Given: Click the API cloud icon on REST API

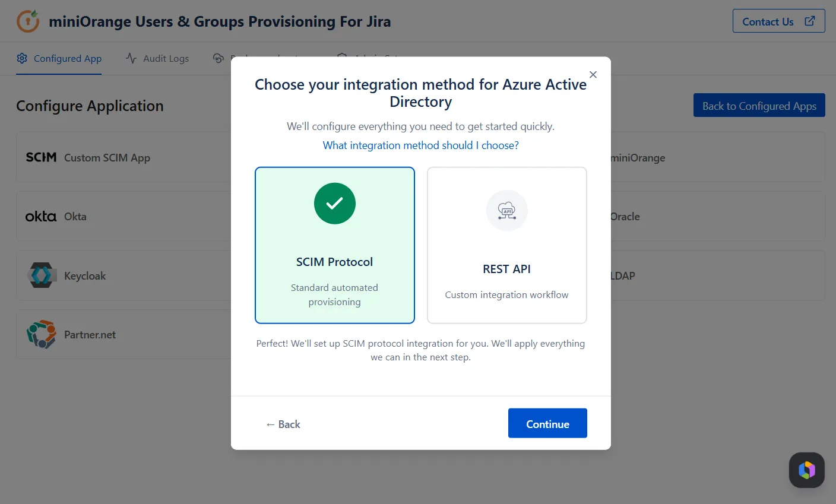Looking at the screenshot, I should click(x=507, y=210).
